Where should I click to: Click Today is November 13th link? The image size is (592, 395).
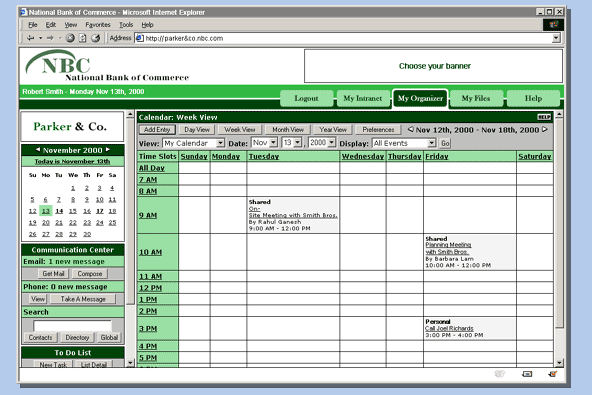click(x=72, y=161)
